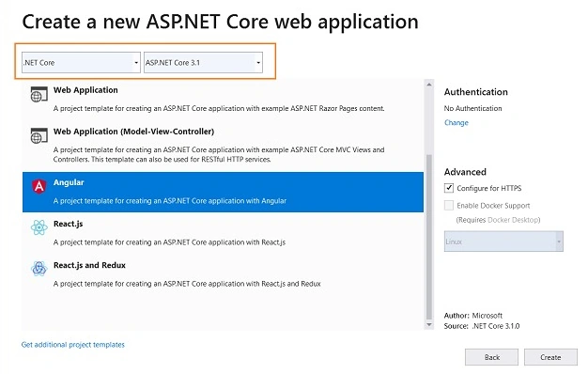
Task: Click the template list scroll down arrow
Action: tap(429, 325)
